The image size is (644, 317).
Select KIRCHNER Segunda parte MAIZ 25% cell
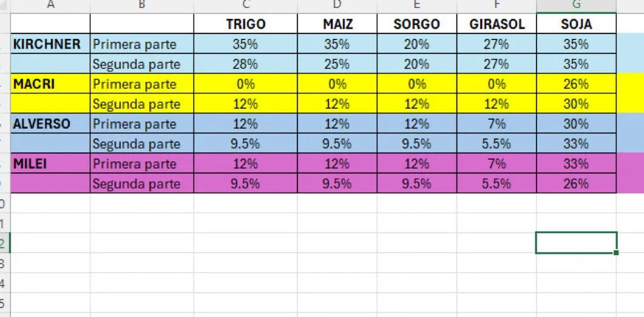point(337,64)
